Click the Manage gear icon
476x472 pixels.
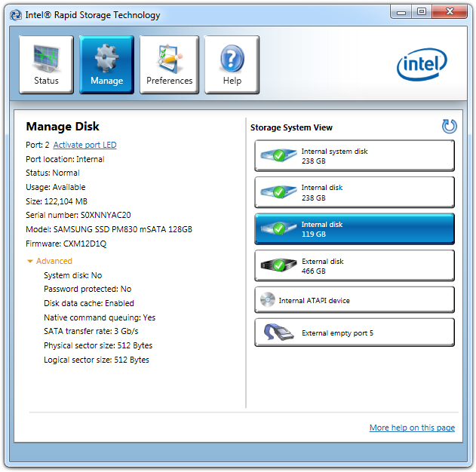coord(106,58)
